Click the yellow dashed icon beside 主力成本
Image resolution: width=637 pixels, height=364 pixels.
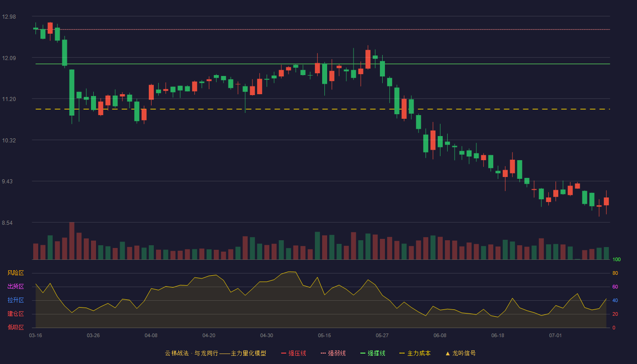(x=402, y=353)
